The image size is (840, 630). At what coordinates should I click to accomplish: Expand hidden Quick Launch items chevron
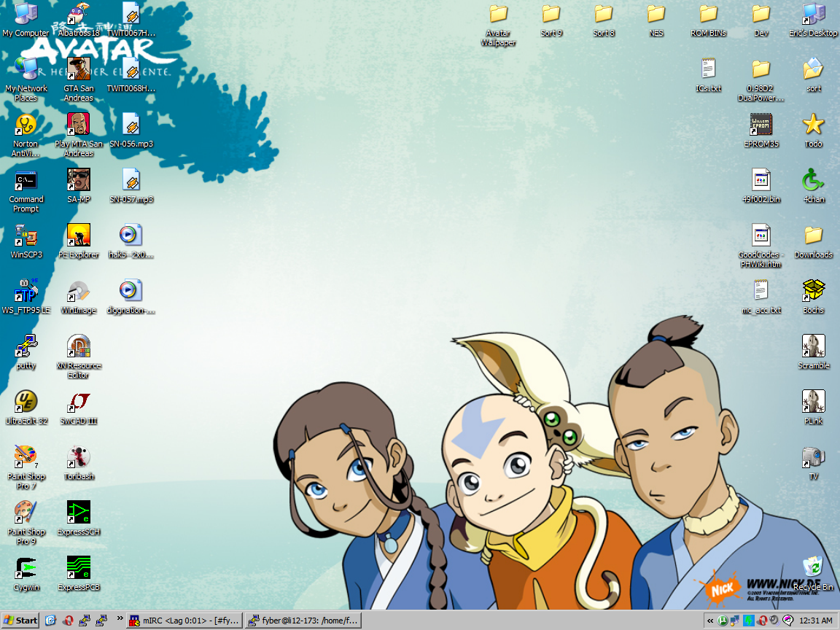[x=120, y=618]
